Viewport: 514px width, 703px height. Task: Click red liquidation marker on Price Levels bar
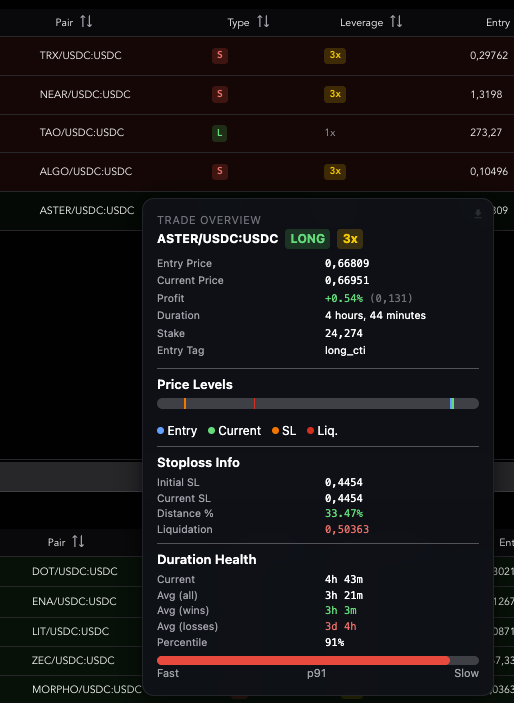click(254, 404)
